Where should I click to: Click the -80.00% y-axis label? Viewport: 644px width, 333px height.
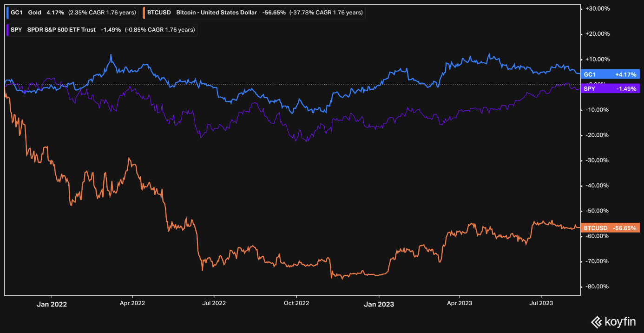click(598, 286)
